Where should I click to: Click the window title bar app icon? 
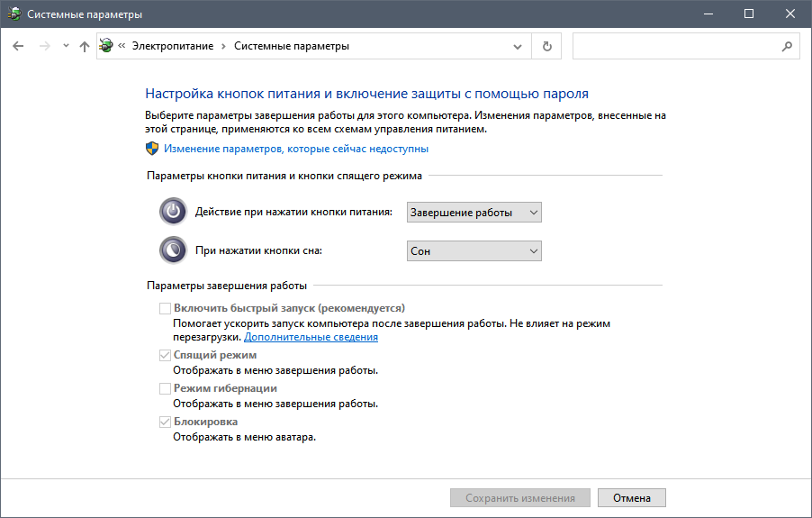point(14,14)
